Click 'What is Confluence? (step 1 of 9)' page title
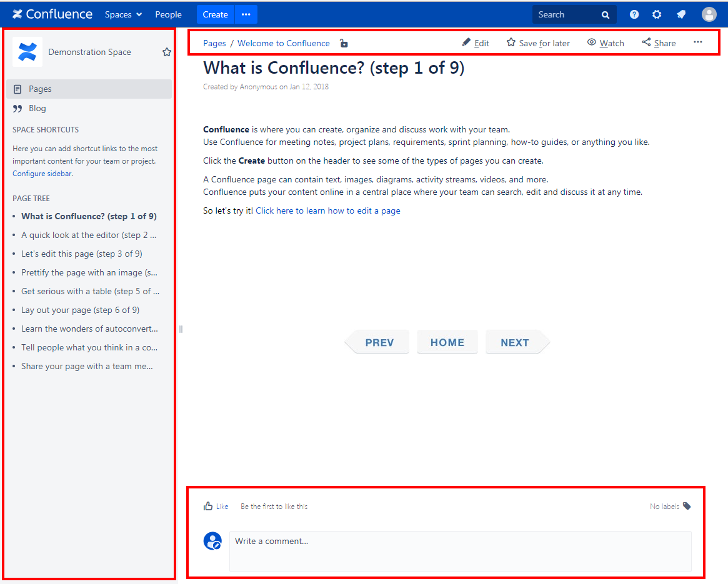Image resolution: width=728 pixels, height=584 pixels. (334, 68)
